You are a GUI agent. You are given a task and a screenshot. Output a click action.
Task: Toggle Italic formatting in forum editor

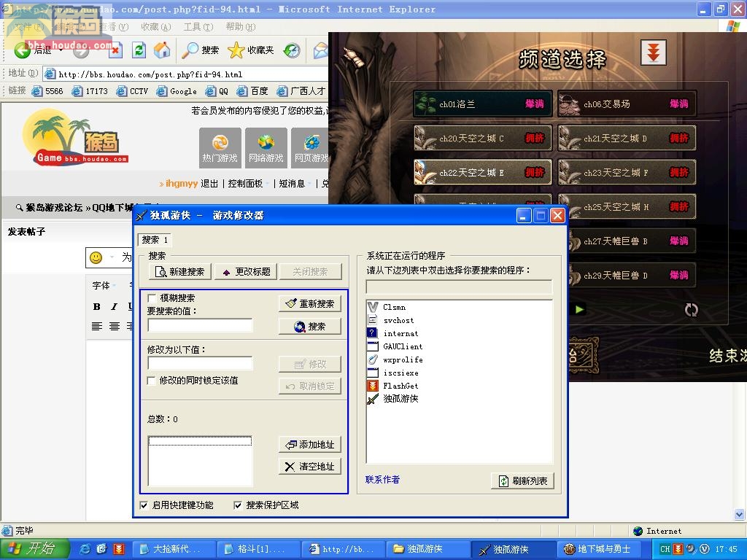coord(114,307)
